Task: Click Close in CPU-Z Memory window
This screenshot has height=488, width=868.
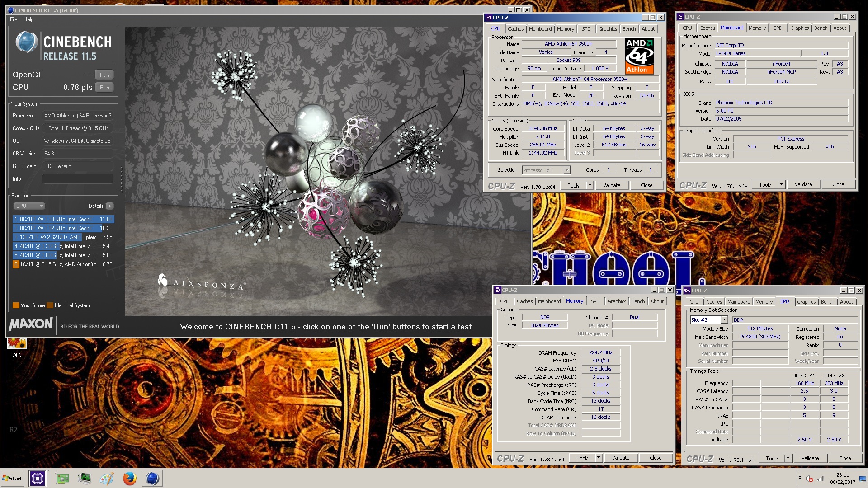Action: (x=656, y=458)
